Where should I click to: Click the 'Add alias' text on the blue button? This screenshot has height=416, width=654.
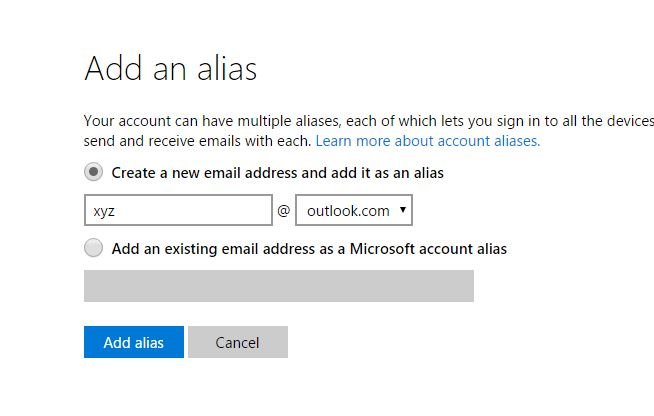(x=133, y=342)
